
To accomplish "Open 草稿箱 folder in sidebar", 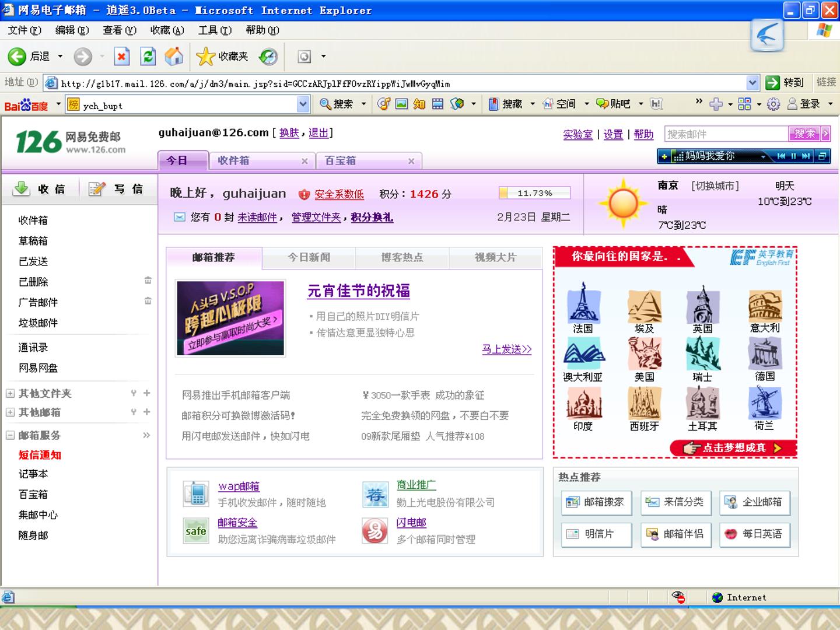I will 33,241.
